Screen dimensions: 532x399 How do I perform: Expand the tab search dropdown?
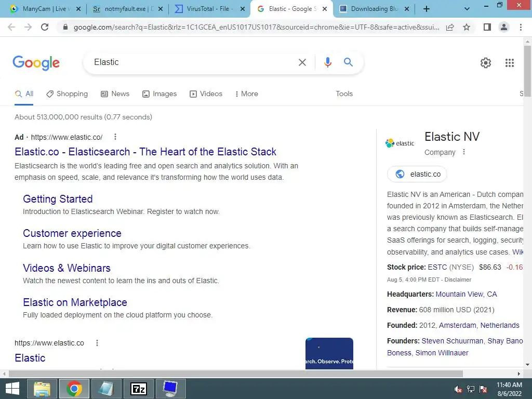click(x=467, y=9)
